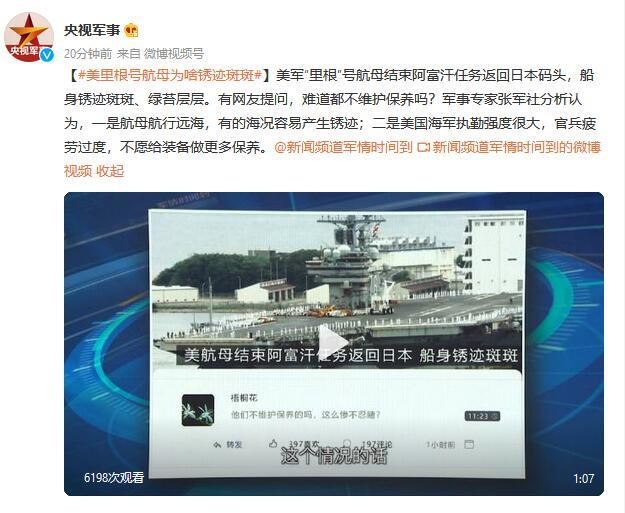
Task: Click the small video icon before 新闻频道军情时间到的微博视频
Action: pos(423,147)
